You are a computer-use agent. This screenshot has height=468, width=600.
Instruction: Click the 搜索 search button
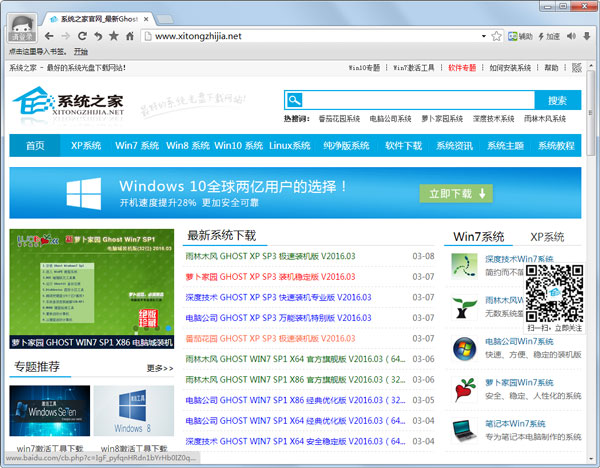[x=558, y=100]
